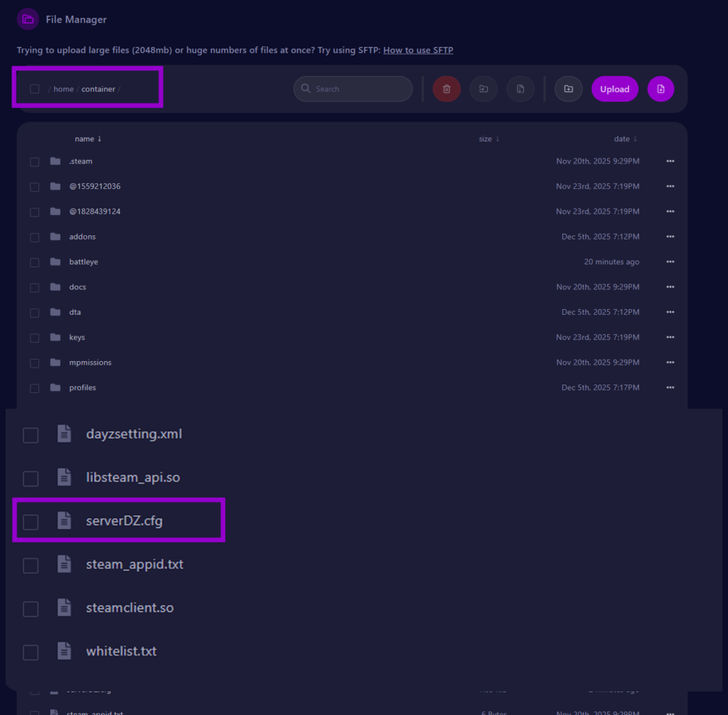Screen dimensions: 728x715
Task: Open the profiles folder
Action: 82,387
